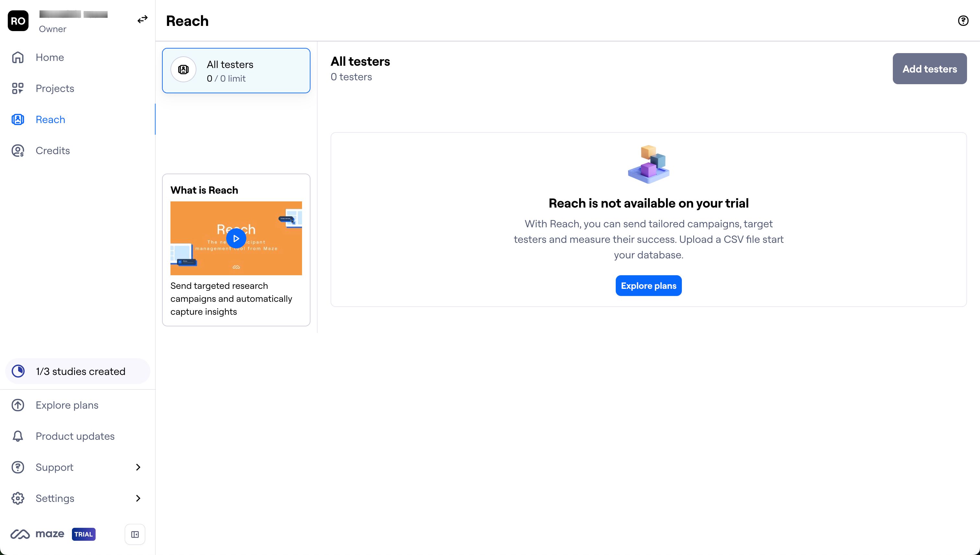Click the 'Send targeted research campaigns' description

tap(231, 299)
